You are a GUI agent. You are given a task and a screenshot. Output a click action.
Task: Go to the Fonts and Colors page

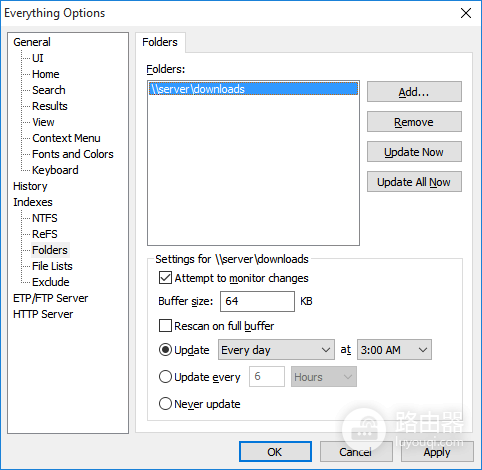point(73,154)
